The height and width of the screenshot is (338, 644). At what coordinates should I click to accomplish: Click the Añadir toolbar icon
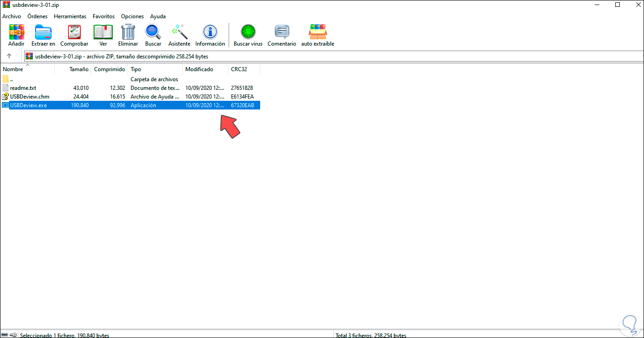click(x=16, y=35)
